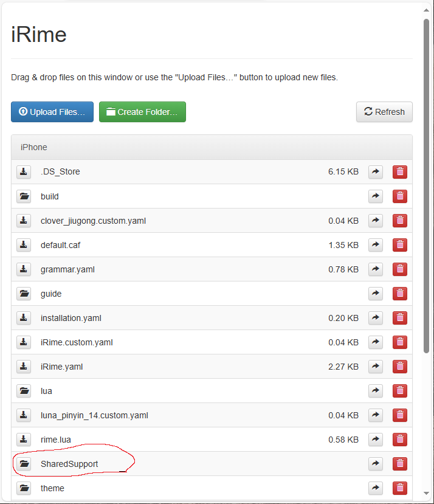Viewport: 434px width, 504px height.
Task: Download grammar.yaml with its download icon
Action: [24, 269]
